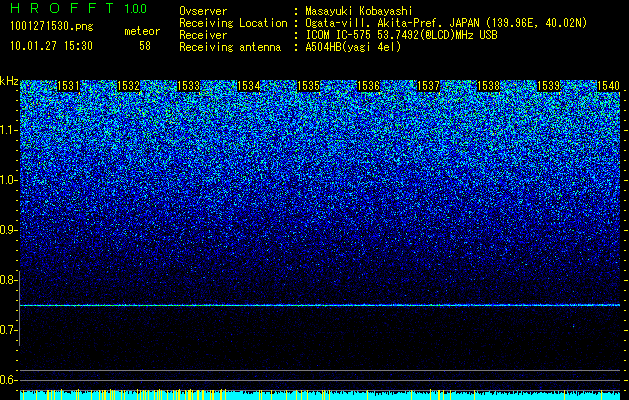
Task: Click the bright carrier line near 0.75 kHz
Action: (x=320, y=305)
